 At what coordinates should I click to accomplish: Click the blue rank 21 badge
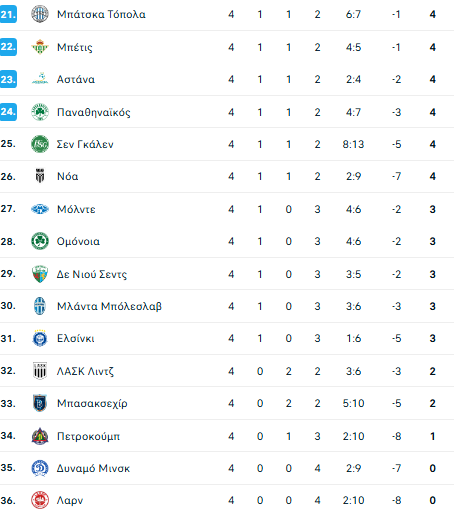(x=8, y=14)
